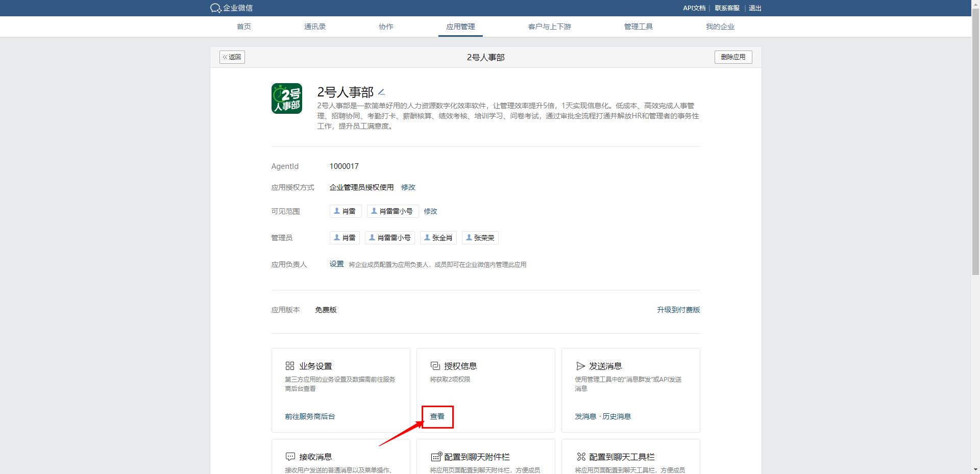Click 退出 to log out

pyautogui.click(x=755, y=8)
